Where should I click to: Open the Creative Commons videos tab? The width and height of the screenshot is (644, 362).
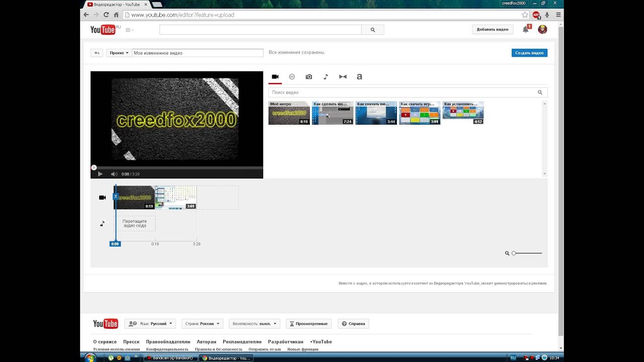pos(292,77)
